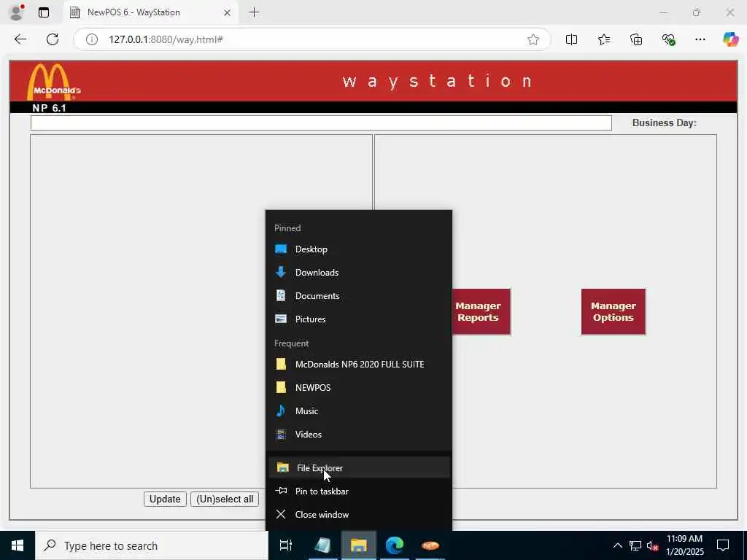Image resolution: width=747 pixels, height=560 pixels.
Task: Choose Close window in the jump list
Action: [359, 514]
